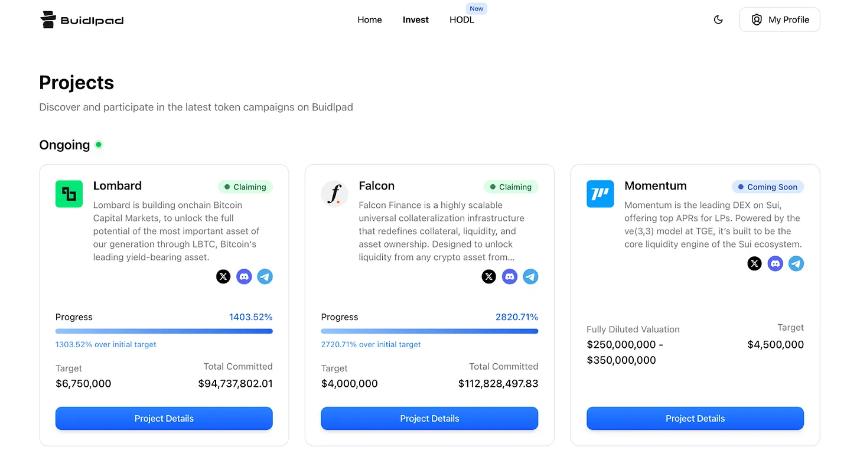Open Falcon's X (Twitter) icon

489,277
